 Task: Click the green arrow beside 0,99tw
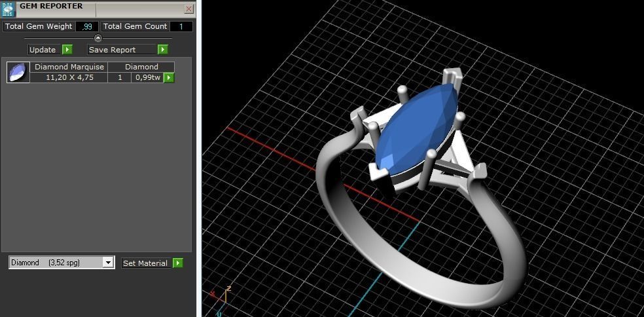coord(169,78)
